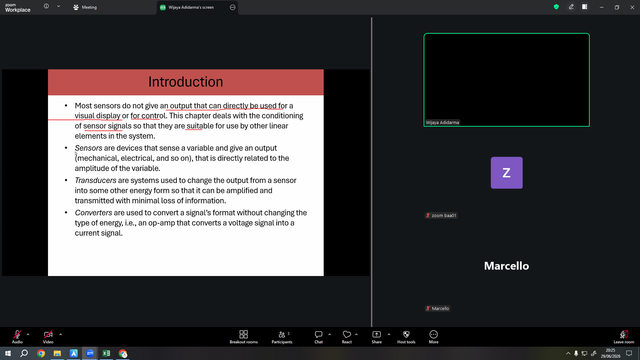Viewport: 640px width, 360px height.
Task: Open Breakout rooms
Action: 243,337
